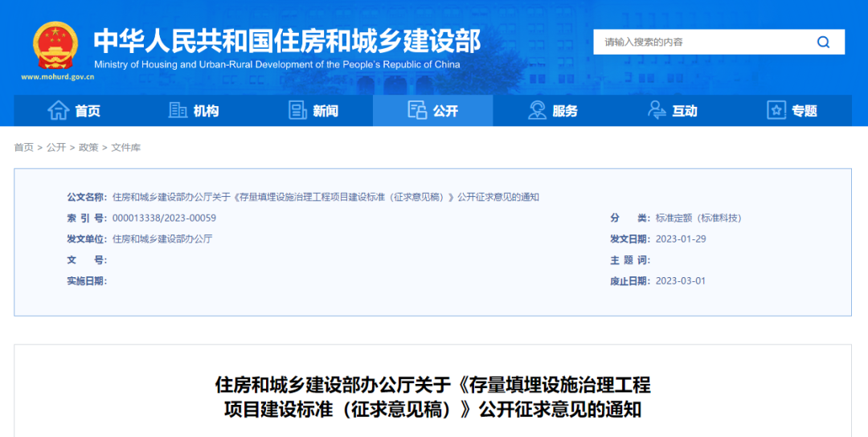Click the 中华人民共和国住房和城乡建设部 site title

point(287,40)
